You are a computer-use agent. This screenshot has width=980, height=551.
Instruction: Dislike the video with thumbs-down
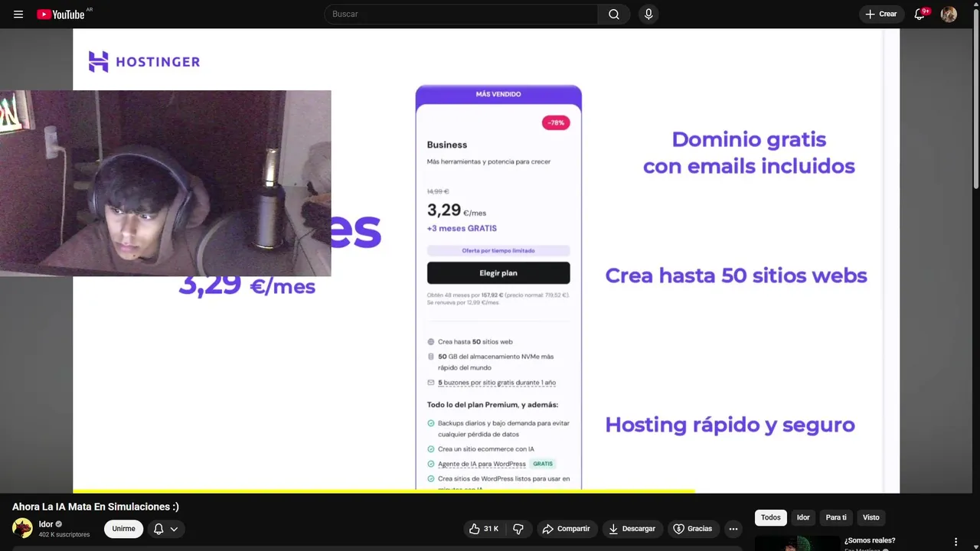tap(518, 529)
